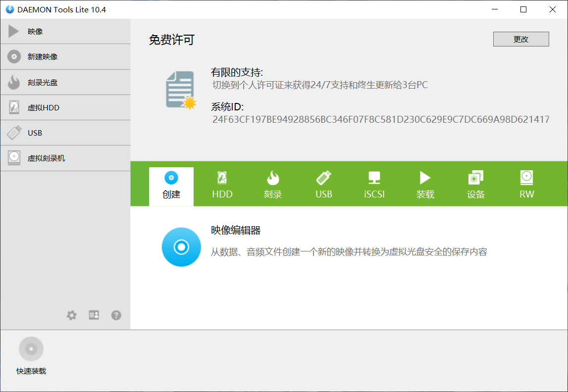
Task: Select 虚拟HDD in the sidebar
Action: tap(65, 107)
